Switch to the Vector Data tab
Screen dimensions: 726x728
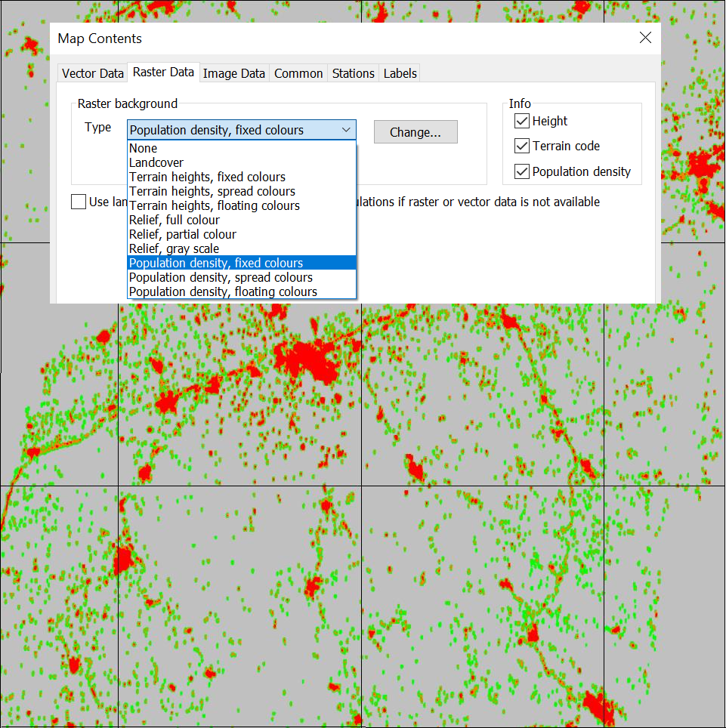coord(92,73)
